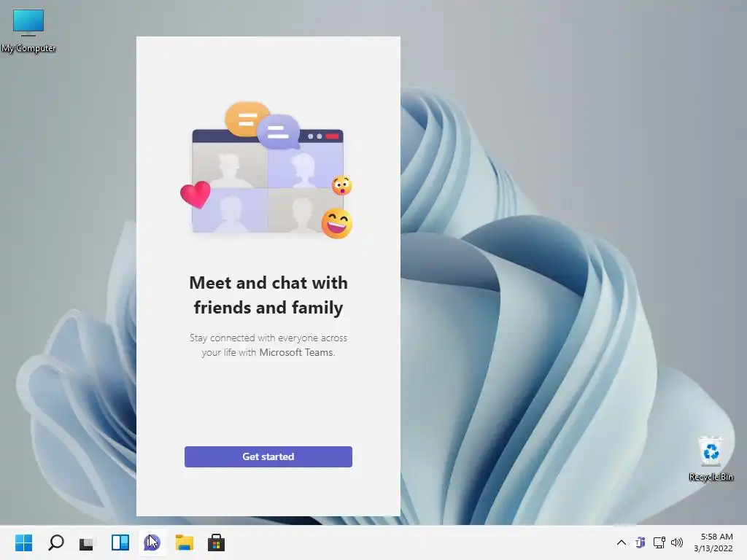The height and width of the screenshot is (560, 747).
Task: Click date 3/13/2022 in the taskbar
Action: 713,548
